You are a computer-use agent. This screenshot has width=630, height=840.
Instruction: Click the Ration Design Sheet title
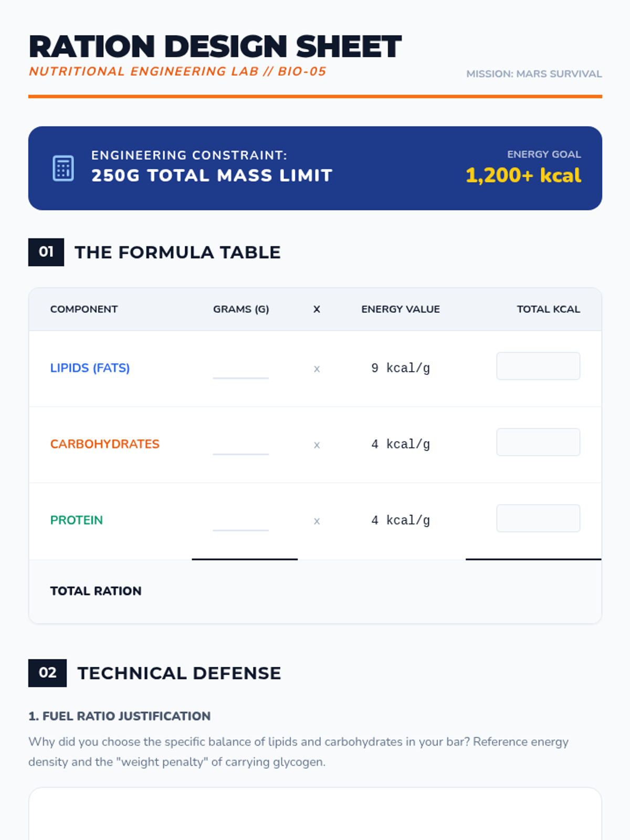pyautogui.click(x=215, y=46)
